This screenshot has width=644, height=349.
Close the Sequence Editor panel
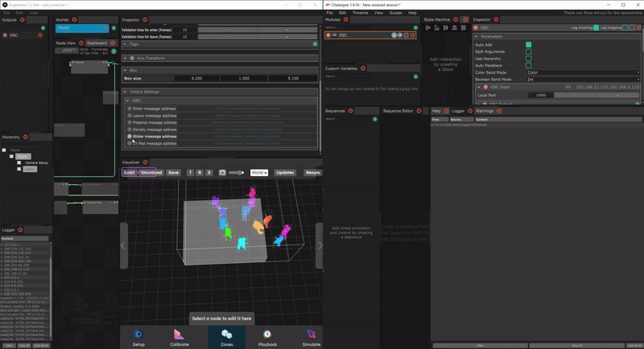pos(420,110)
